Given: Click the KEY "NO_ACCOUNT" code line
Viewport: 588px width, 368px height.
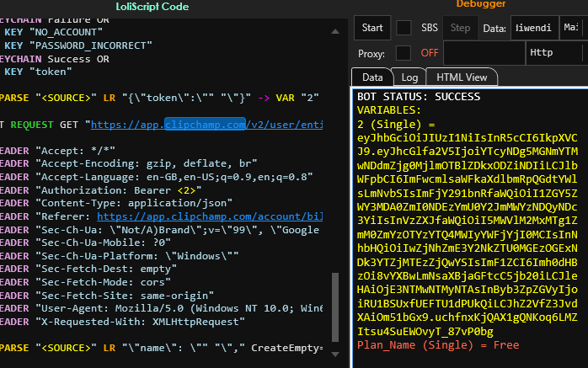Looking at the screenshot, I should 53,32.
